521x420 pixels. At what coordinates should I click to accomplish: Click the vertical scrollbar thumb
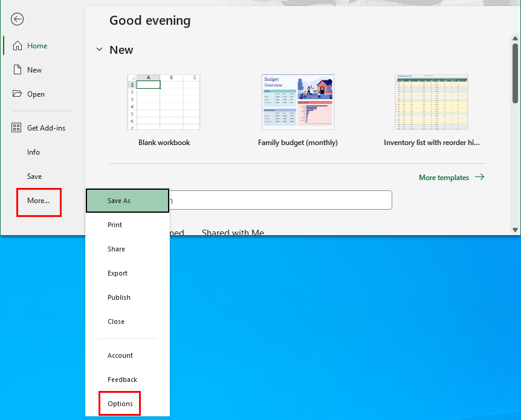point(515,74)
